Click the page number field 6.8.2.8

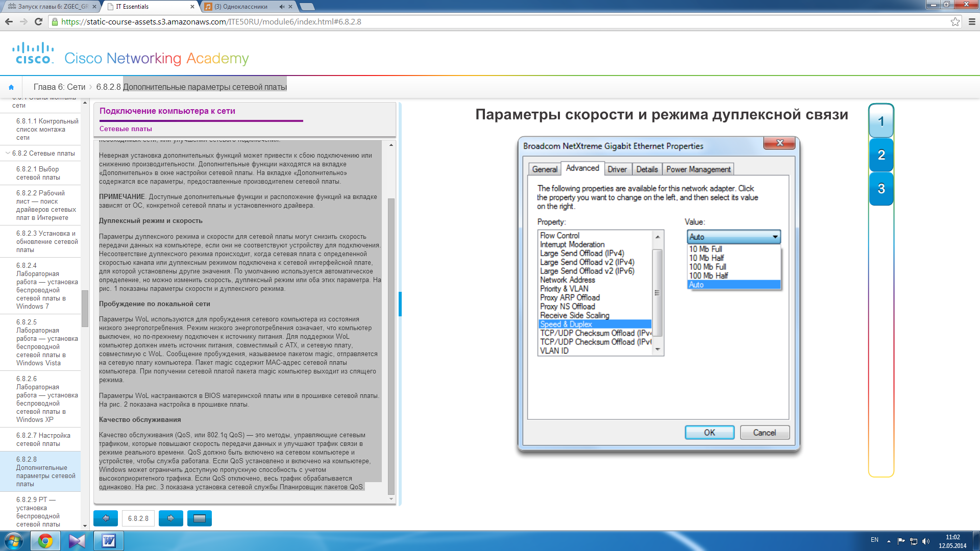pos(138,518)
